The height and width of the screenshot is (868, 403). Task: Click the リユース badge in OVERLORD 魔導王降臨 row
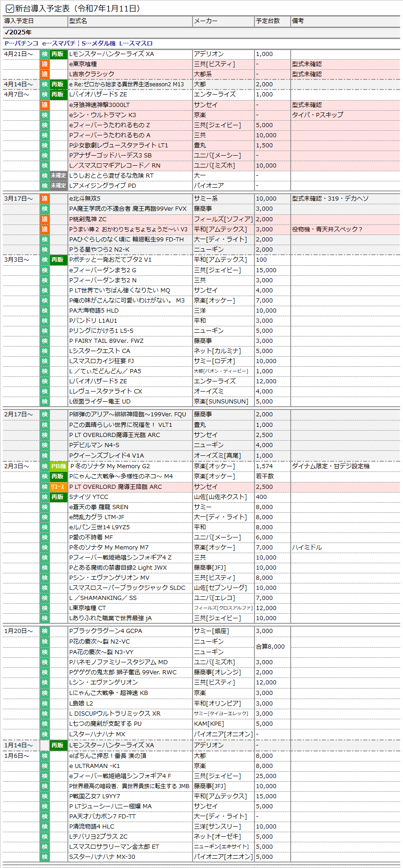pyautogui.click(x=59, y=487)
